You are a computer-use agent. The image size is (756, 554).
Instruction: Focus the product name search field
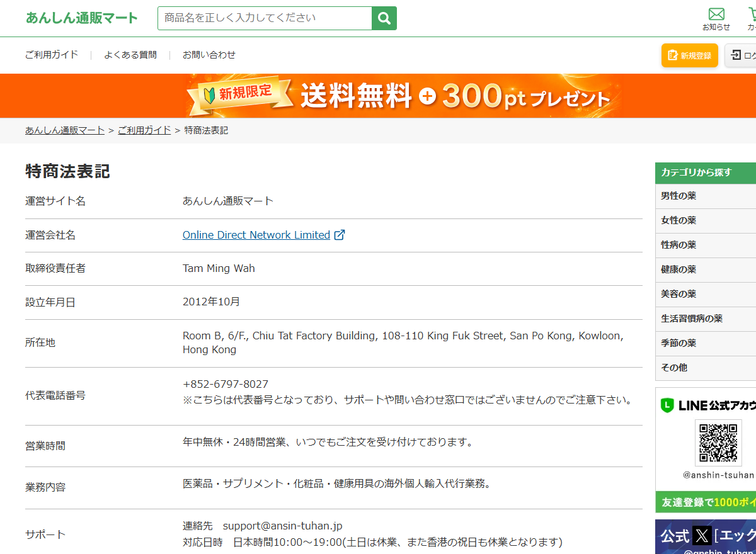coord(265,18)
